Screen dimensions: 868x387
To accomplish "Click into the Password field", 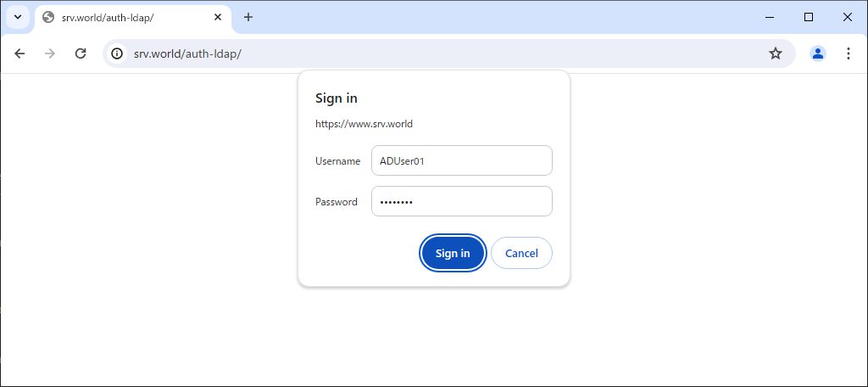I will click(x=462, y=201).
